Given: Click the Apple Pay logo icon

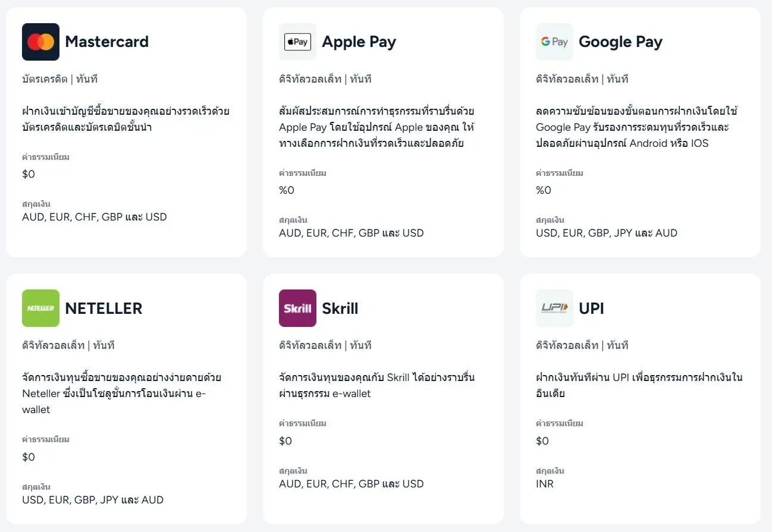Looking at the screenshot, I should (x=297, y=42).
